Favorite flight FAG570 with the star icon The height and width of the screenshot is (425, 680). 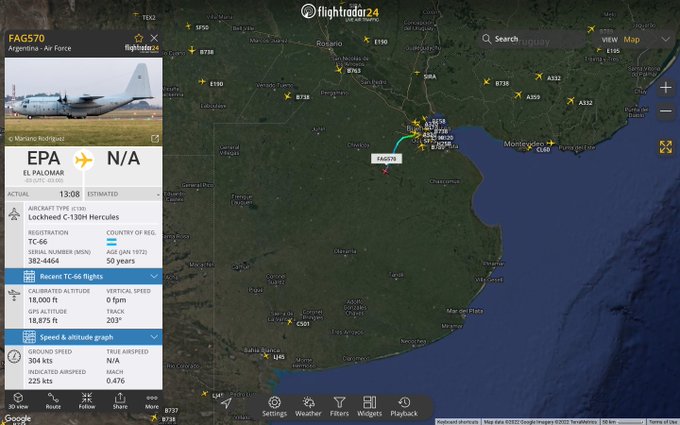(138, 38)
